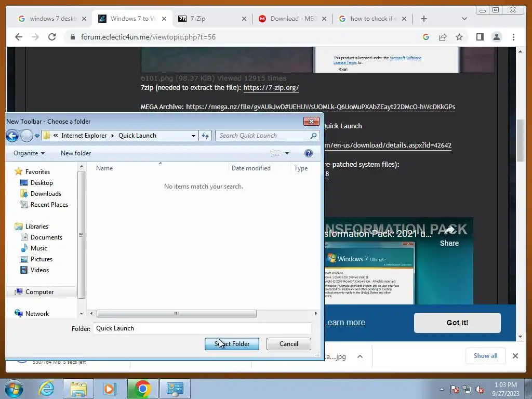Open Internet Explorer from the taskbar
This screenshot has height=399, width=532.
tap(46, 389)
